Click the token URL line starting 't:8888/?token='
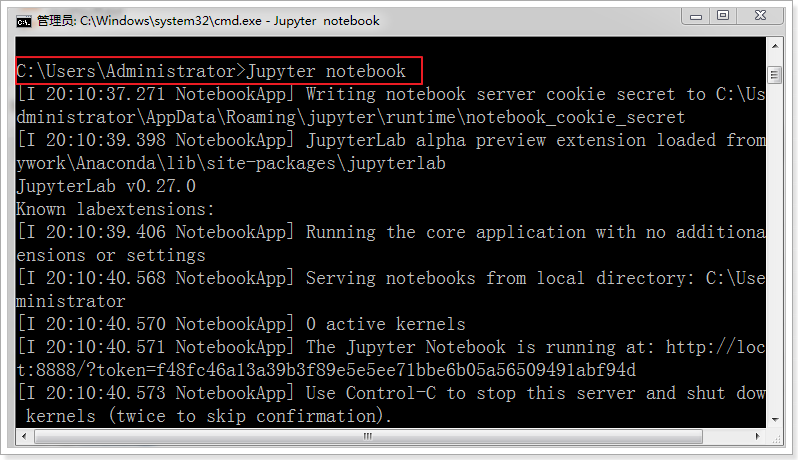This screenshot has height=460, width=798. 326,370
